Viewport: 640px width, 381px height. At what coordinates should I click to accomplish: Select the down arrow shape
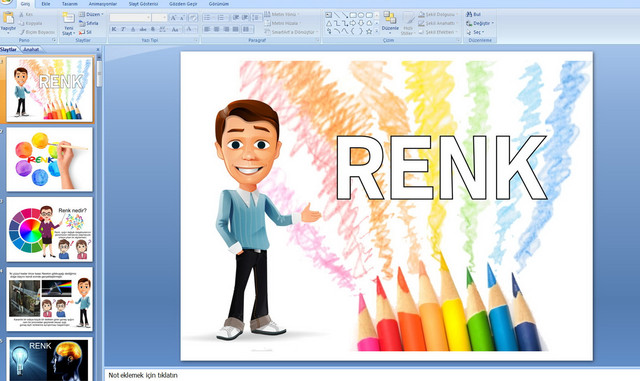pyautogui.click(x=361, y=23)
